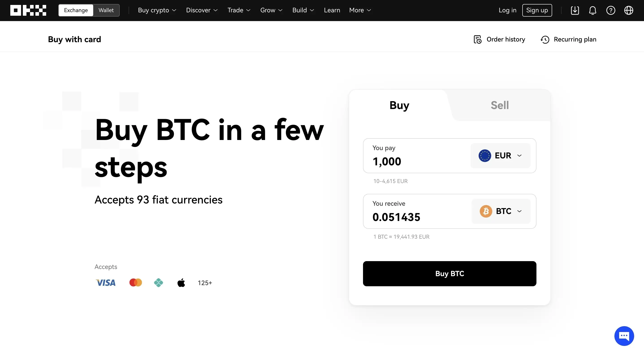Open the EUR currency dropdown
644x354 pixels.
pos(500,155)
